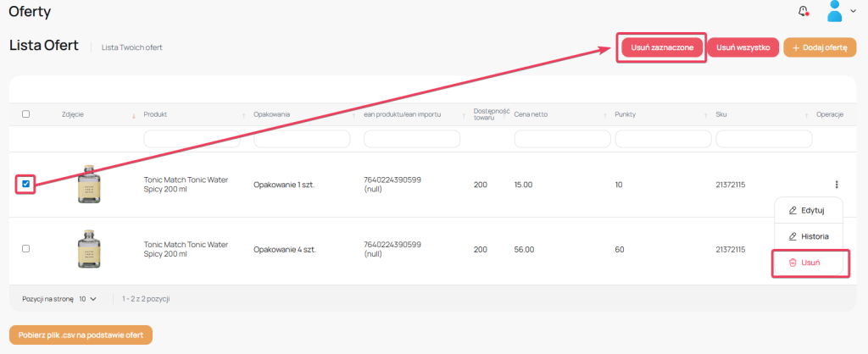868x354 pixels.
Task: Click the Usuń zaznaczone button
Action: 662,48
